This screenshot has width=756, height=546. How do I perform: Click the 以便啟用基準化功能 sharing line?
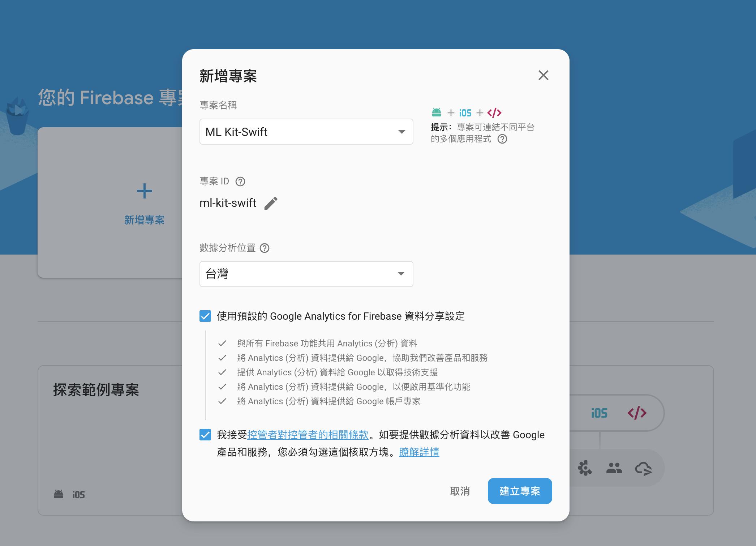353,387
